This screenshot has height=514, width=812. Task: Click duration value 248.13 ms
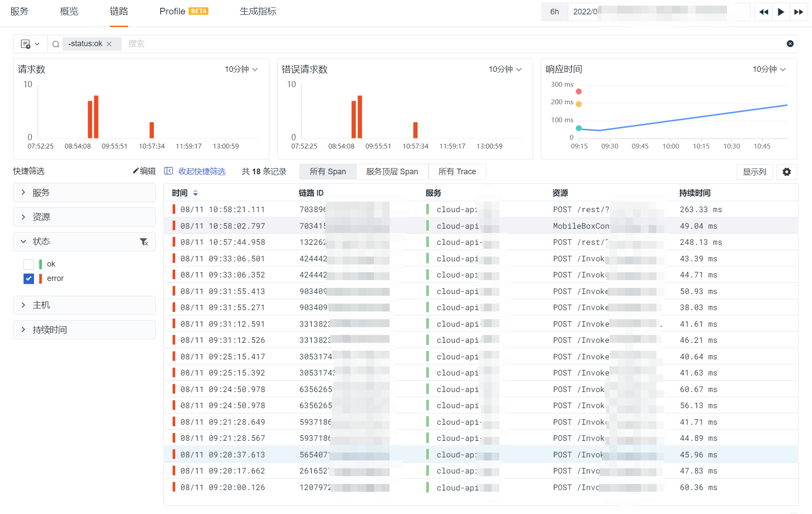(700, 242)
